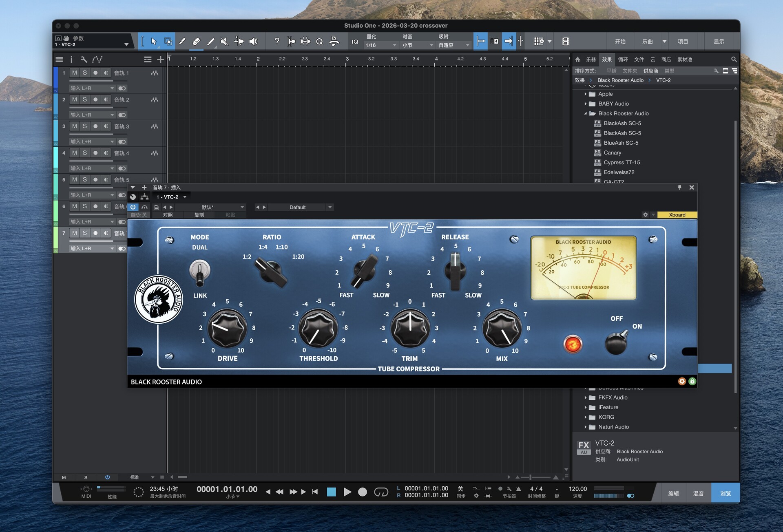Solo track 3 with S button
Viewport: 783px width, 532px height.
[x=85, y=126]
